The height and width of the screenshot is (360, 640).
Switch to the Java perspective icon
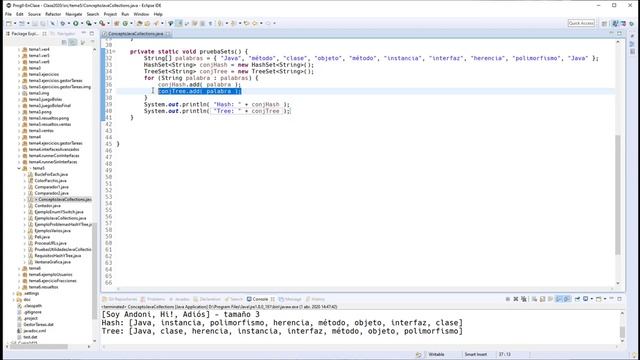pos(616,24)
